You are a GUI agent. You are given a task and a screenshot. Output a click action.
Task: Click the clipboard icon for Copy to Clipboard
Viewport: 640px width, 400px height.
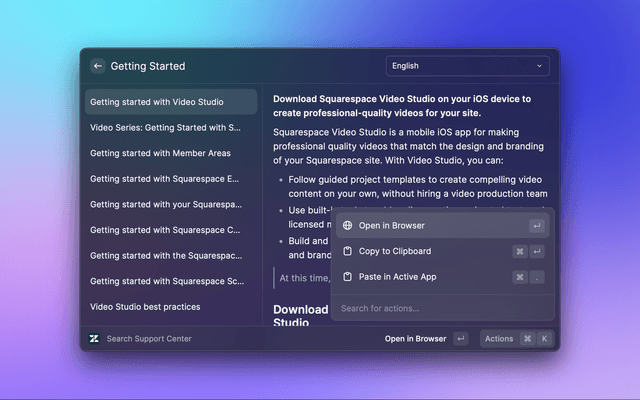click(347, 251)
